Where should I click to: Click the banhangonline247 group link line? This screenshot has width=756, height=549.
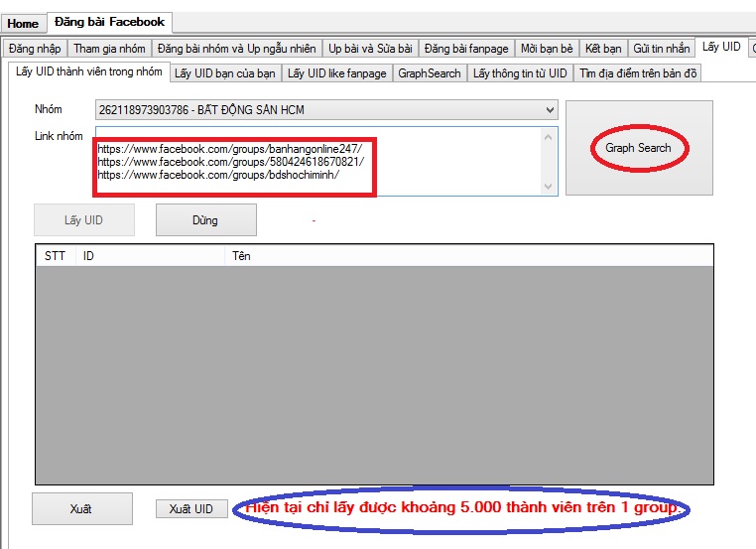[x=229, y=149]
